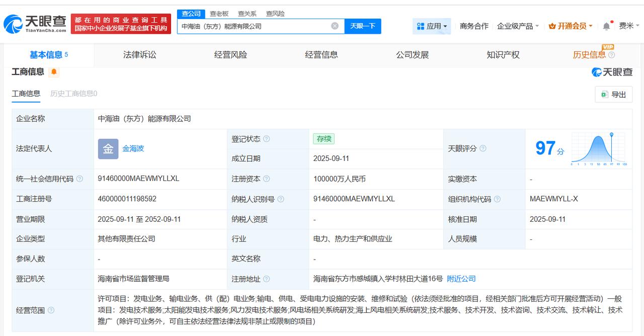Click the help icon next to 组织机构代码
644x336 pixels.
click(x=497, y=199)
